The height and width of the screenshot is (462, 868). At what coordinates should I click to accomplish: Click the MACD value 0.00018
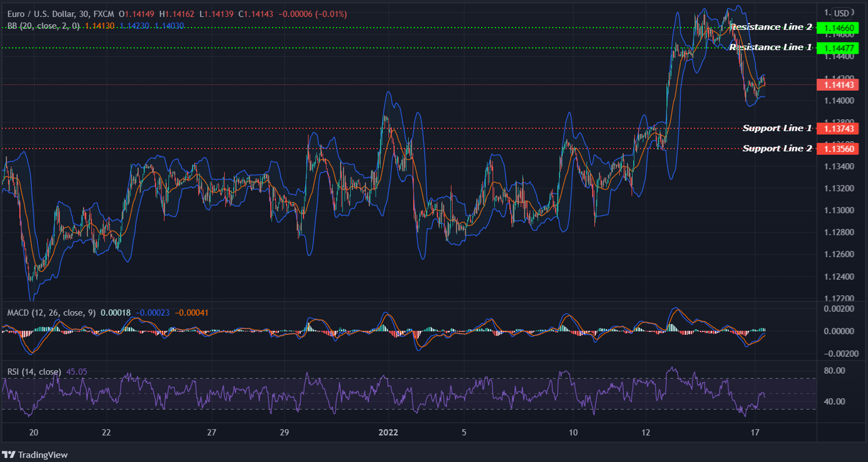(x=115, y=313)
